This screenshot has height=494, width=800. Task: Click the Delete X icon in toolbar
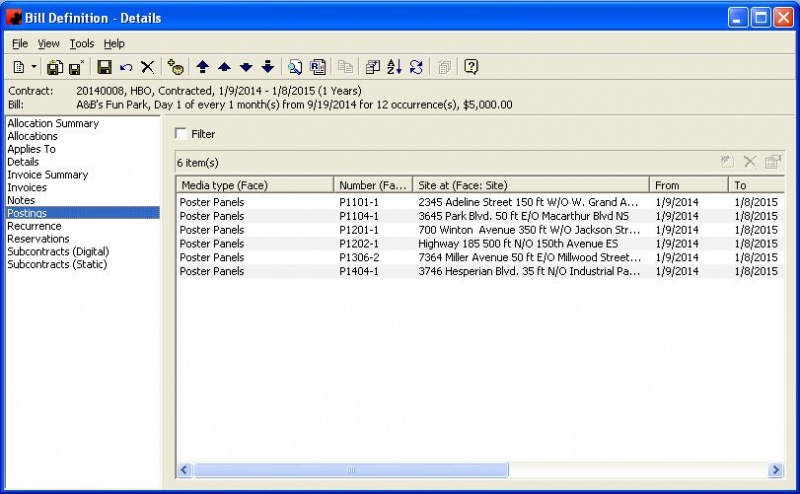(147, 67)
